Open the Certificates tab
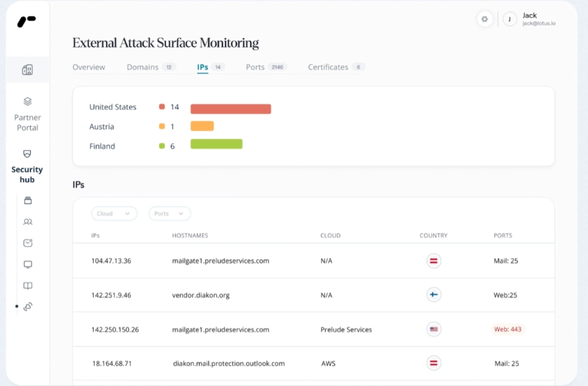 pyautogui.click(x=327, y=67)
